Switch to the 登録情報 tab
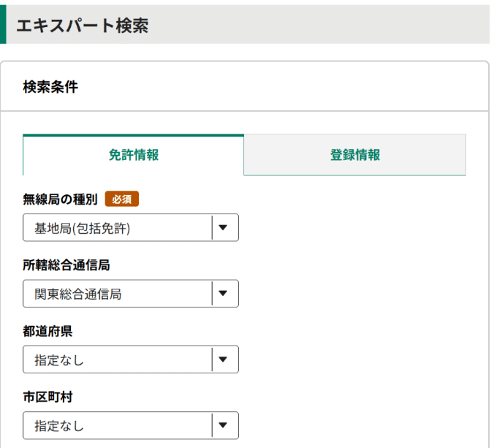The image size is (494, 448). tap(354, 155)
